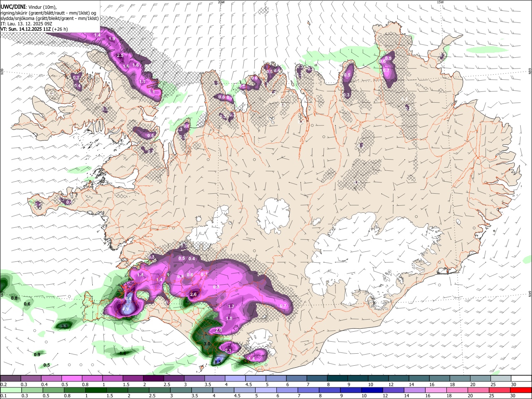Click the bright pink swatch between 0.5 and 0.8 in upper legend

point(71,379)
